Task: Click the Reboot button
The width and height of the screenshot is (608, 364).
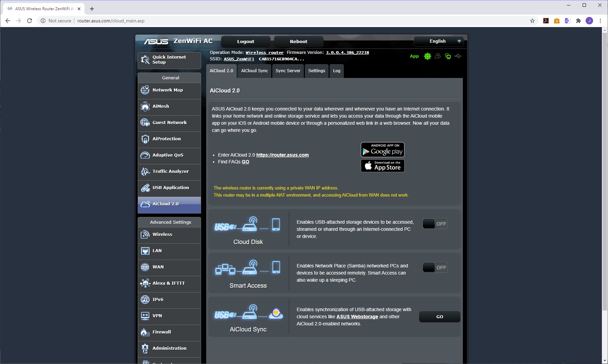Action: (x=298, y=42)
